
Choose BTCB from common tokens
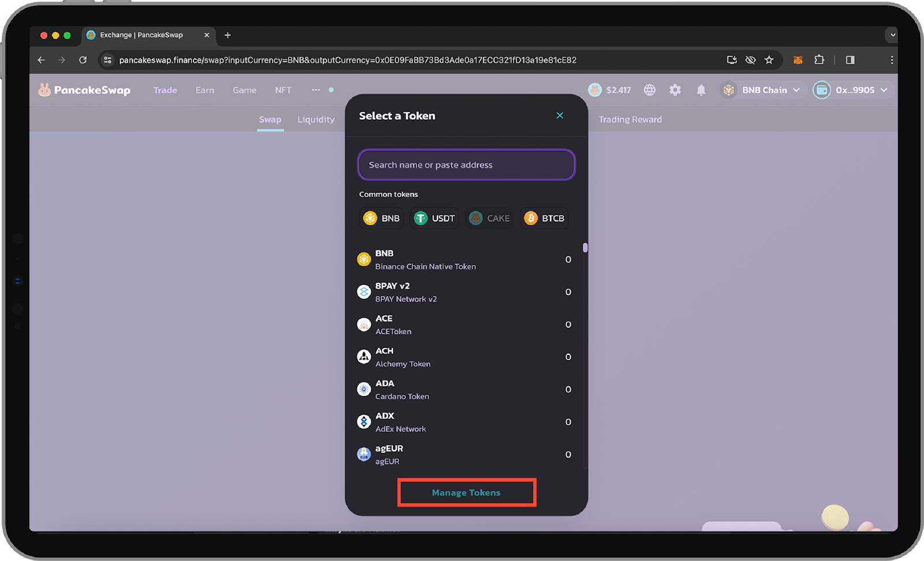[544, 218]
